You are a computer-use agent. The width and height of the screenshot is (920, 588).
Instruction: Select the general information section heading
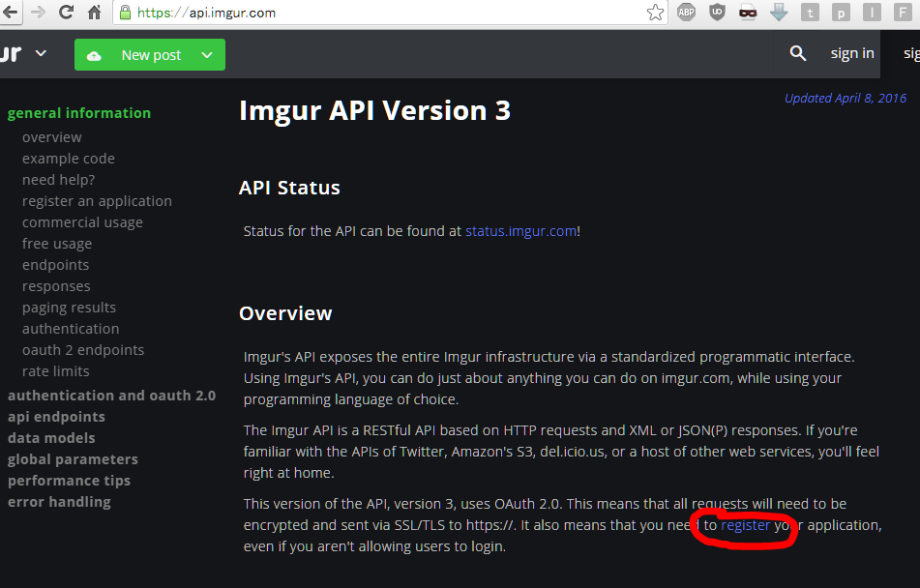(x=79, y=113)
